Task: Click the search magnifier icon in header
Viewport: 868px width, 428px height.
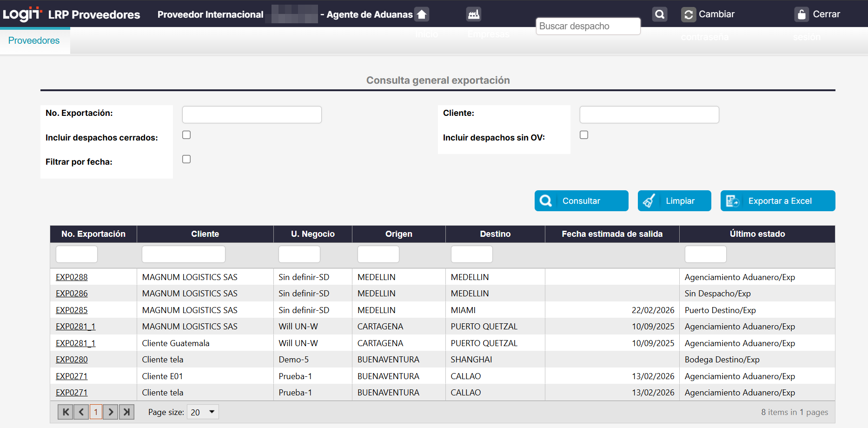Action: click(x=659, y=14)
